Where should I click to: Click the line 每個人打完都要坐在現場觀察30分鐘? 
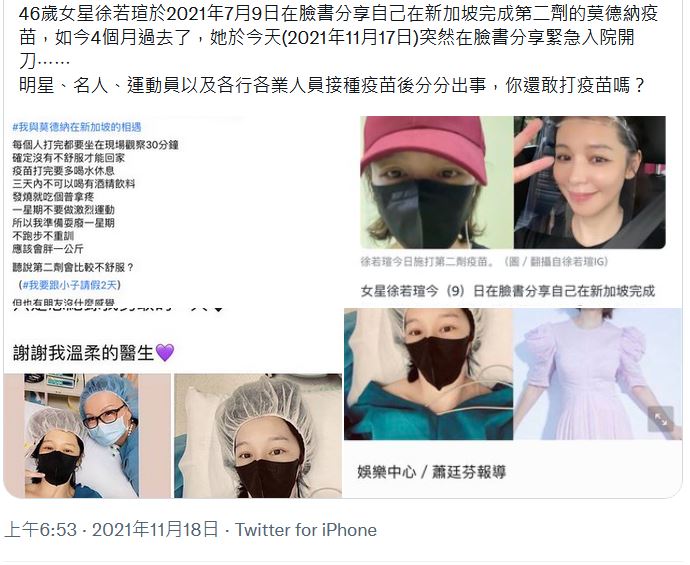point(95,145)
